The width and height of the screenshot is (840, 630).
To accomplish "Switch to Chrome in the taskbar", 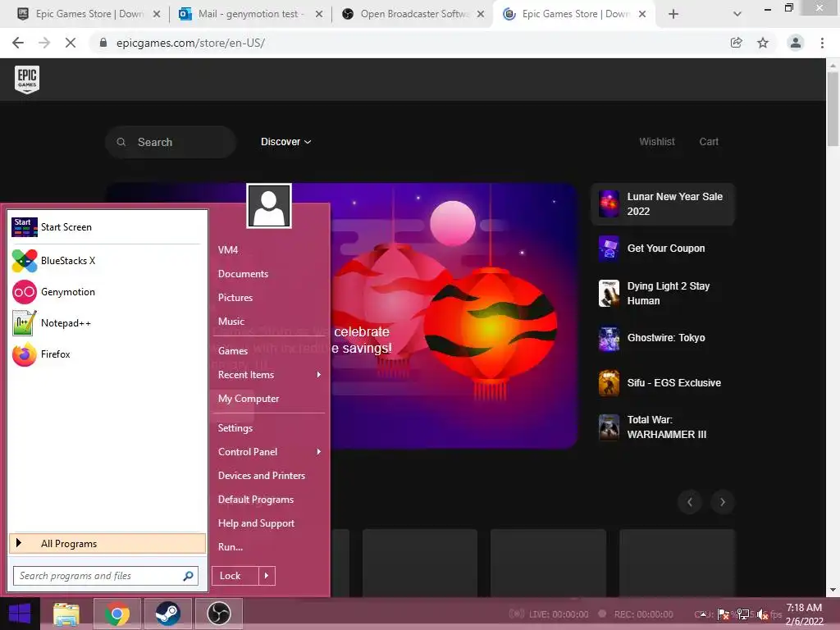I will (x=116, y=614).
